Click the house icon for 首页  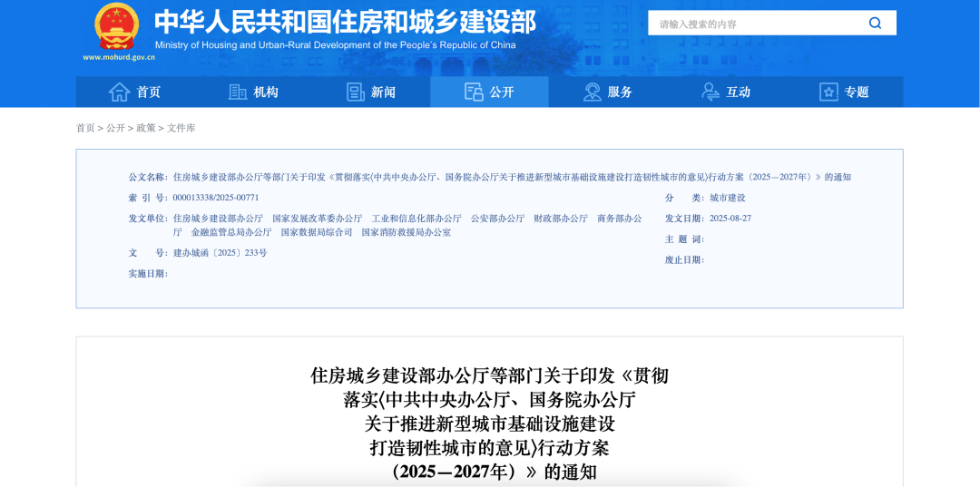pos(120,92)
